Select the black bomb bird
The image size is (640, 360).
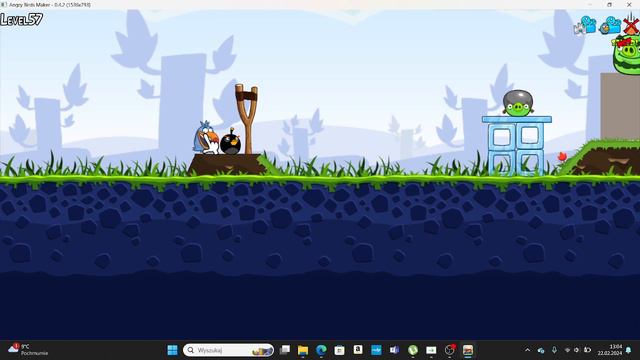pos(230,142)
